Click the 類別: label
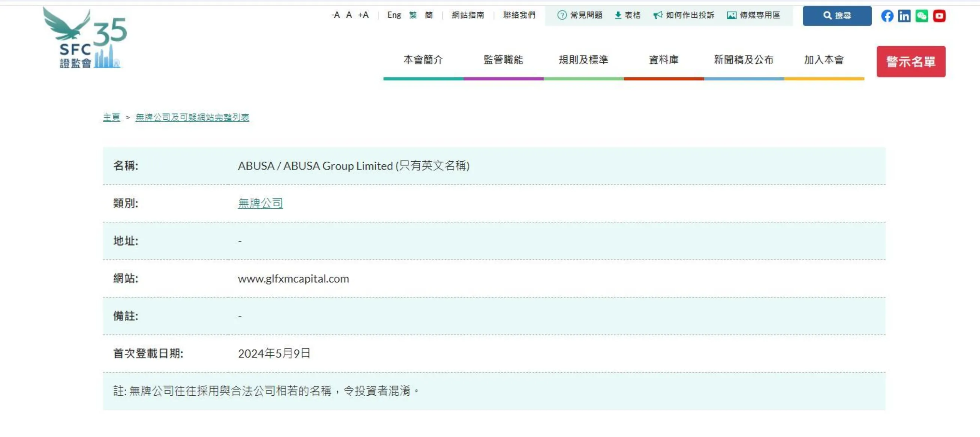The width and height of the screenshot is (980, 437). 126,203
